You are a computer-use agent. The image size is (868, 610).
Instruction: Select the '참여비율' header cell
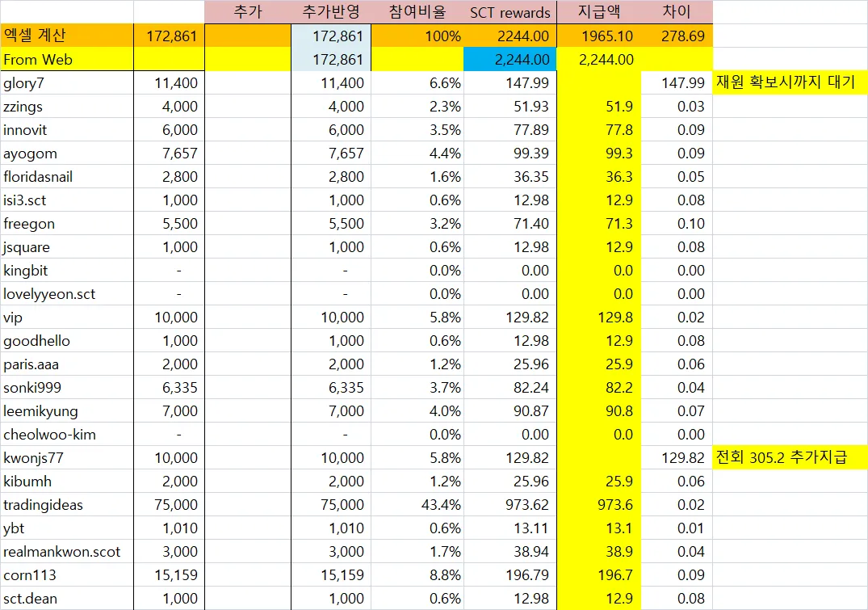[417, 11]
